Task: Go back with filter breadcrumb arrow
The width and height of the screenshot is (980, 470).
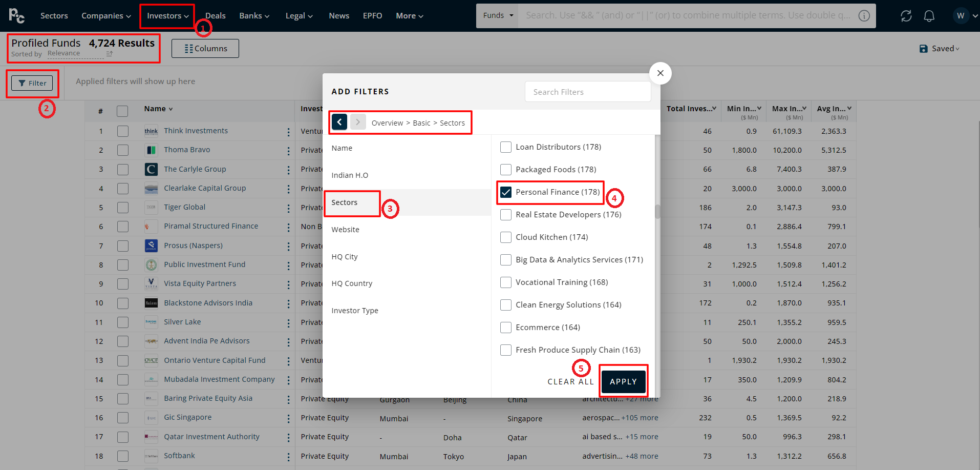Action: coord(339,122)
